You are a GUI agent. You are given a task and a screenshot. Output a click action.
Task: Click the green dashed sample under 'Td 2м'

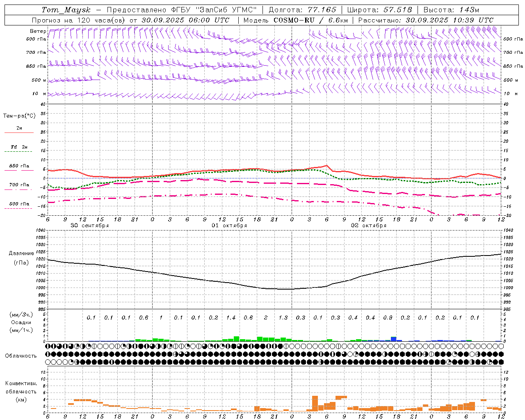(18, 152)
